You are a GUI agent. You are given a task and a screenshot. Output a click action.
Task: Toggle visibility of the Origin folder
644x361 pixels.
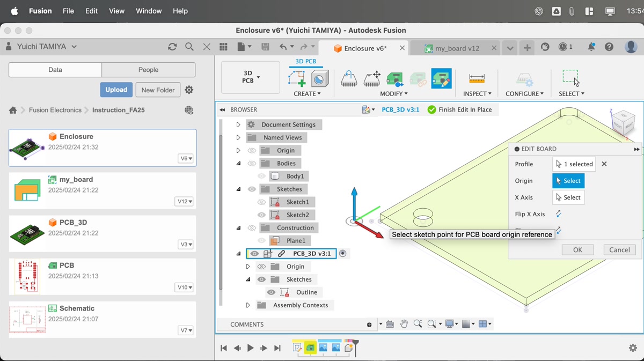click(252, 150)
